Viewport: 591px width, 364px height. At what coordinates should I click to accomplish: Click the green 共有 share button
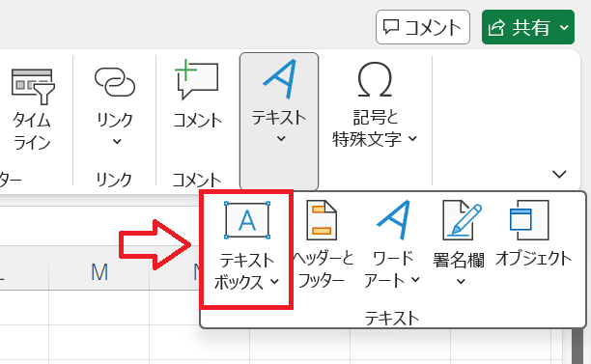527,27
